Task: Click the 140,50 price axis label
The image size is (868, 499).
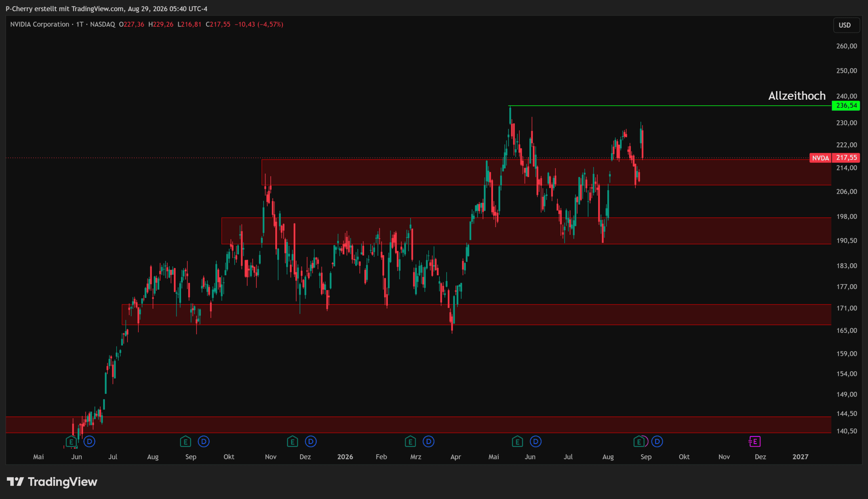Action: pos(846,431)
